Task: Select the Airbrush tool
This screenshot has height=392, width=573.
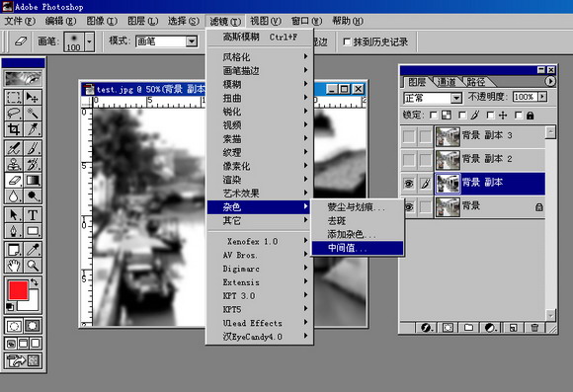Action: coord(14,148)
